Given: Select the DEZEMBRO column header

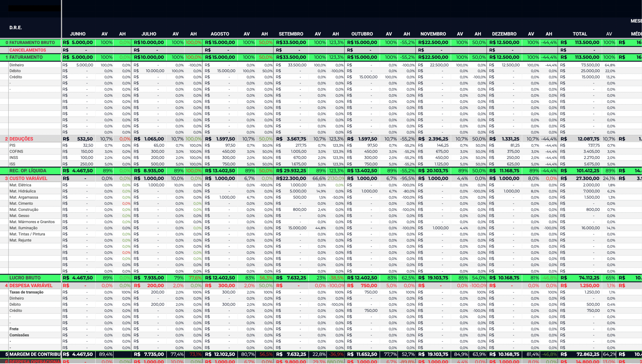Looking at the screenshot, I should 504,34.
